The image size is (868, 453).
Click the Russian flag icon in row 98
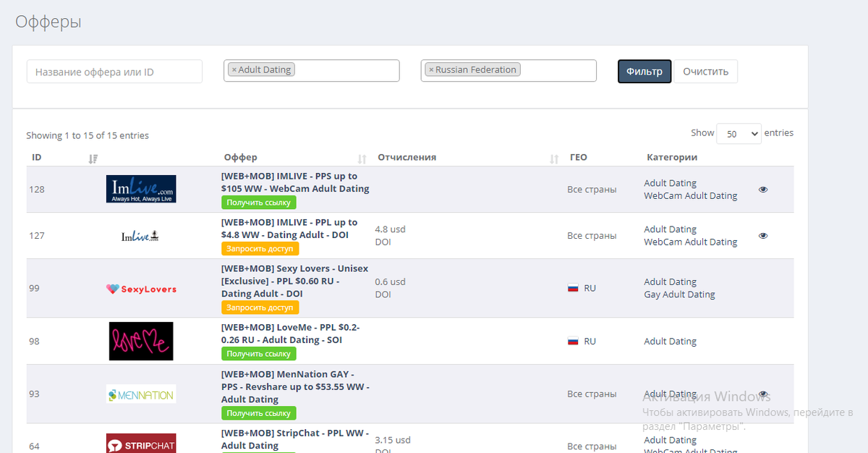coord(573,341)
